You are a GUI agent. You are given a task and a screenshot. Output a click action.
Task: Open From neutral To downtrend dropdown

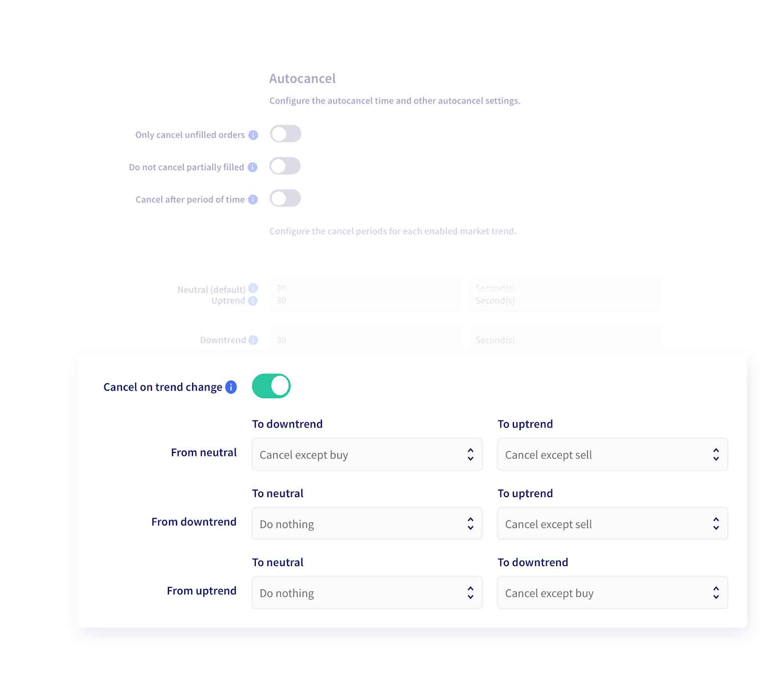[x=367, y=454]
